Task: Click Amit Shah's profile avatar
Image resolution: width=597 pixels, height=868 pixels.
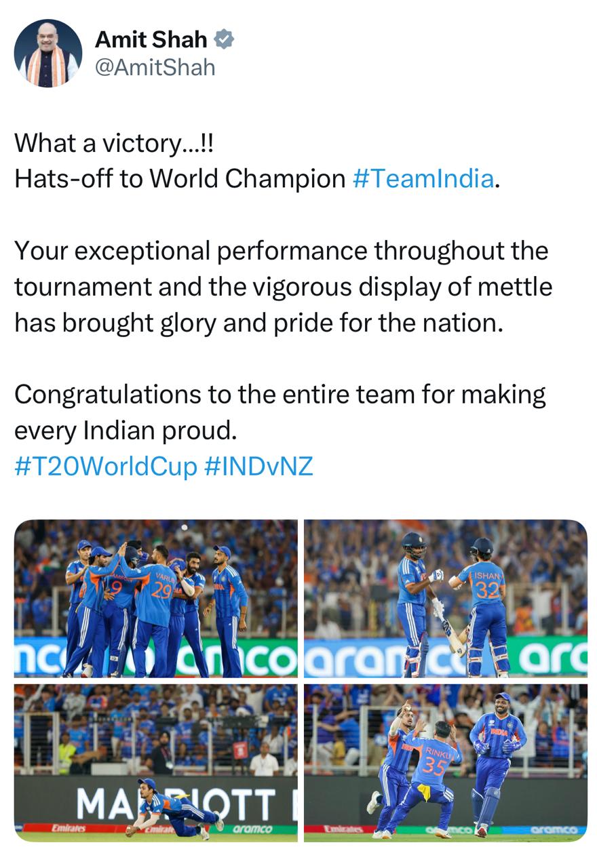Action: coord(48,54)
